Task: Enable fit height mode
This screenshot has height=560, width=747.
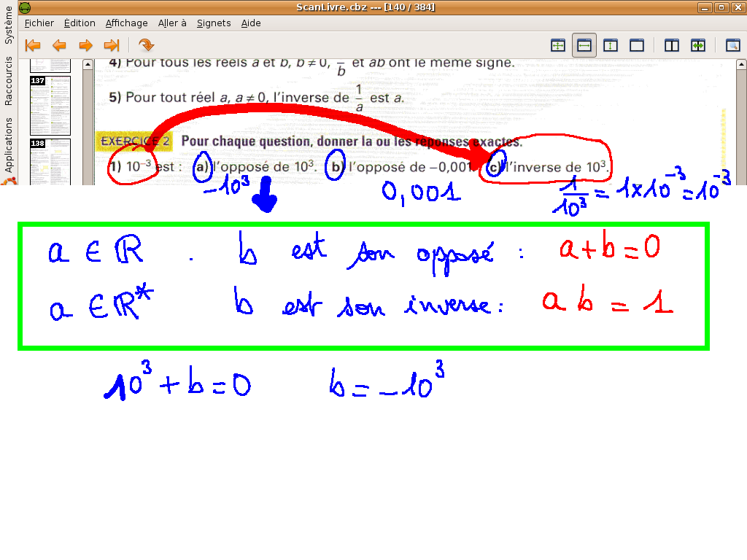Action: click(x=611, y=45)
